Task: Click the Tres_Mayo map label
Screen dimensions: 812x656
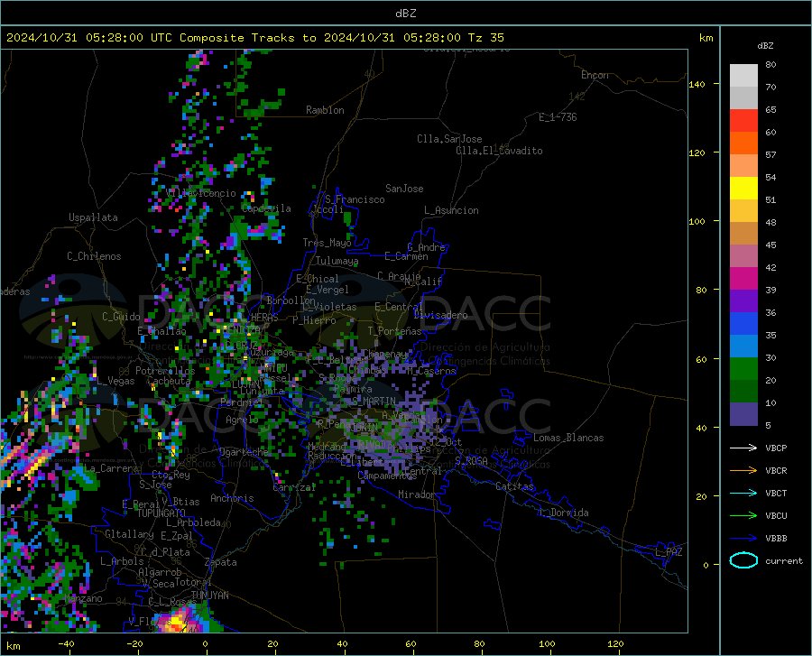Action: 327,243
